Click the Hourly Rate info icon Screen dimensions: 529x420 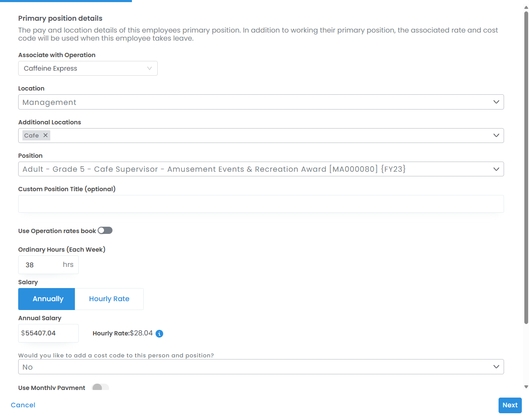point(159,334)
